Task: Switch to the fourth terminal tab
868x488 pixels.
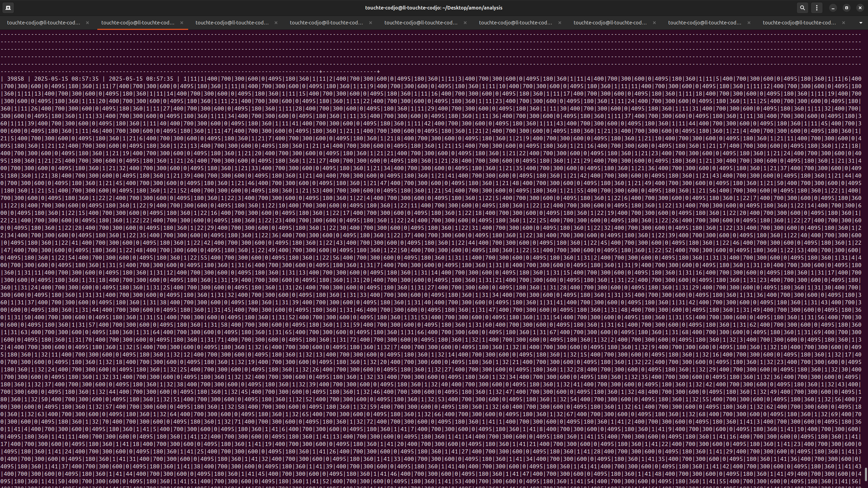Action: tap(326, 23)
